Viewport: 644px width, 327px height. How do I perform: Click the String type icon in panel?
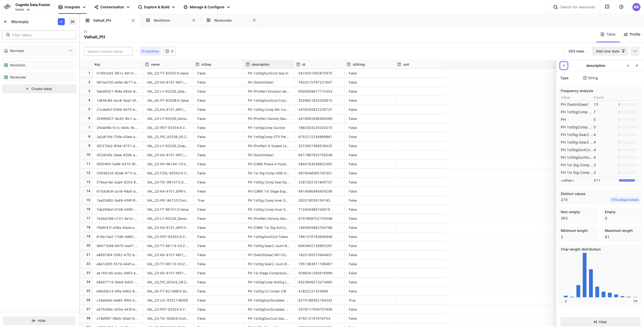pos(585,78)
